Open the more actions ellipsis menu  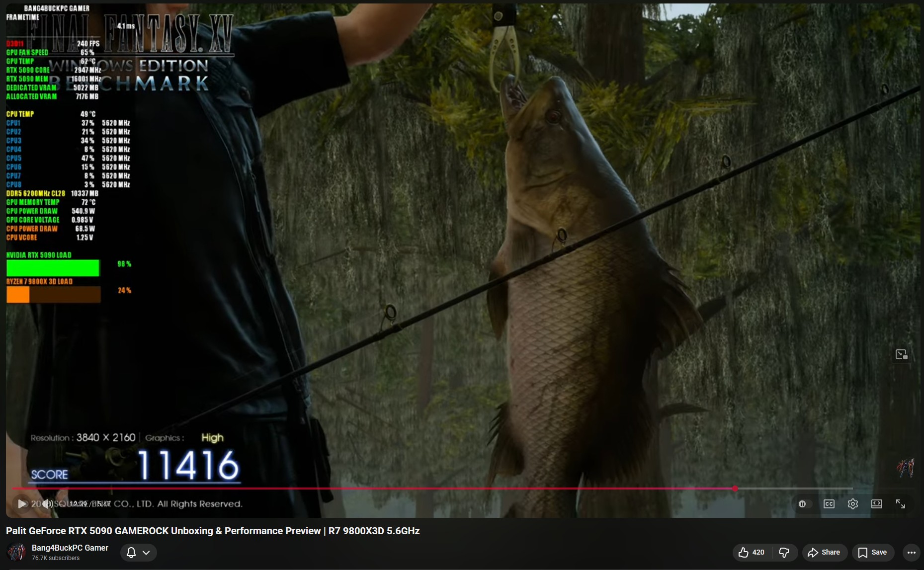(x=911, y=553)
